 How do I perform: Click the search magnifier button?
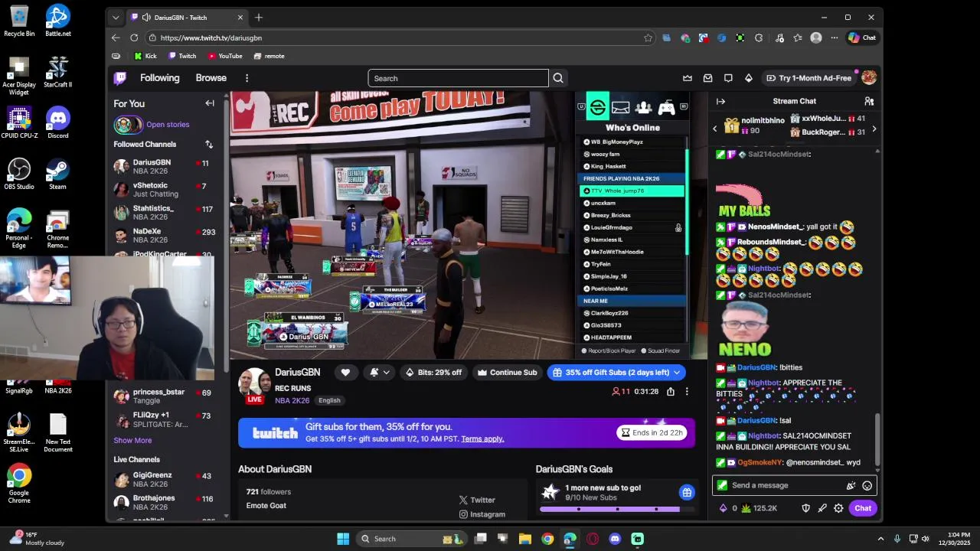[558, 78]
